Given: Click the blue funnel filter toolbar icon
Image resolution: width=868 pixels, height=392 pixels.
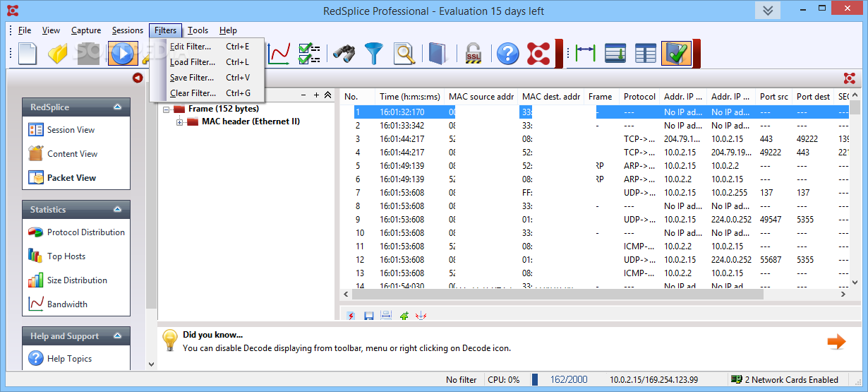Looking at the screenshot, I should tap(374, 54).
